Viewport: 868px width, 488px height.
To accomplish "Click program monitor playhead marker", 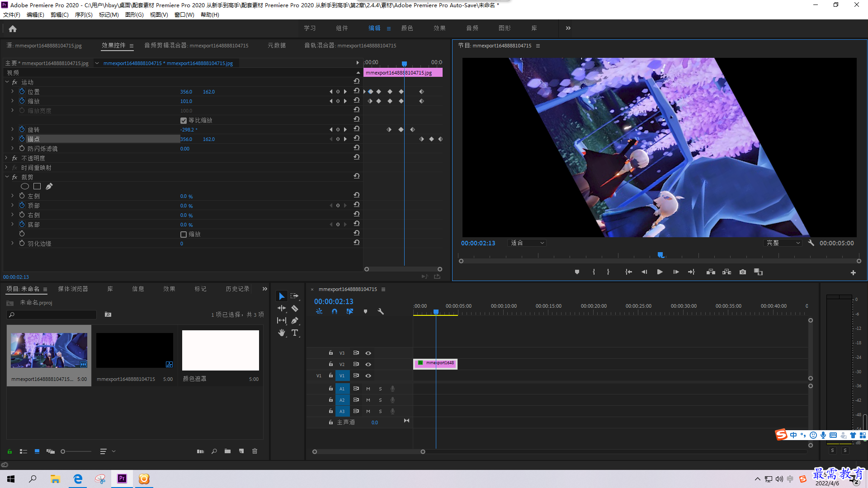I will click(x=660, y=255).
